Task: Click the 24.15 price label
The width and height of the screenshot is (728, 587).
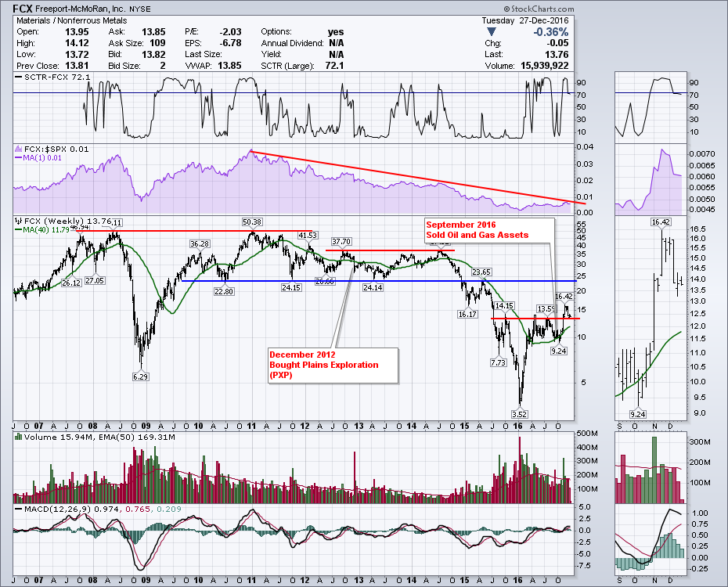Action: pos(291,288)
